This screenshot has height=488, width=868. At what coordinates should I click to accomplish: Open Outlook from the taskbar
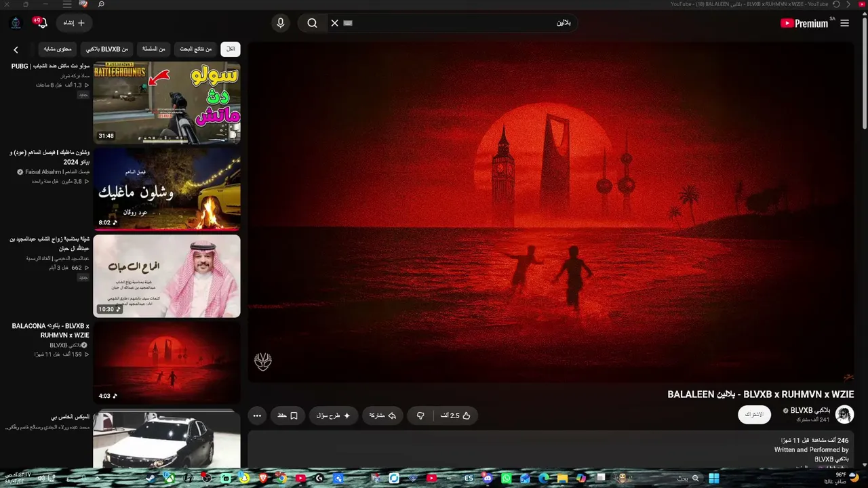525,479
